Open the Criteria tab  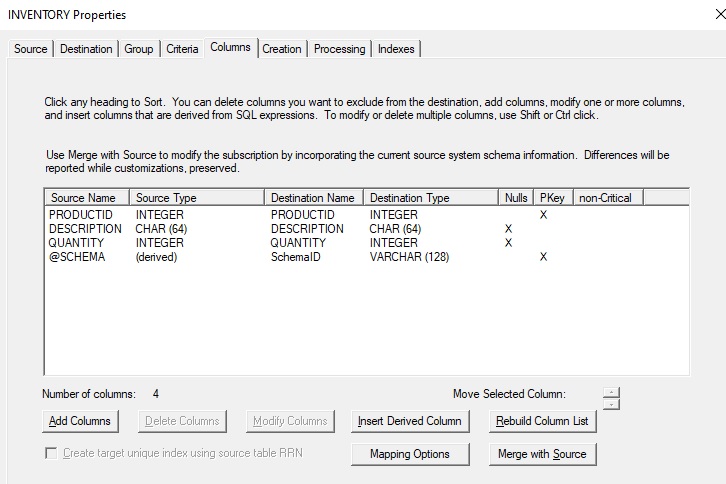pos(182,49)
